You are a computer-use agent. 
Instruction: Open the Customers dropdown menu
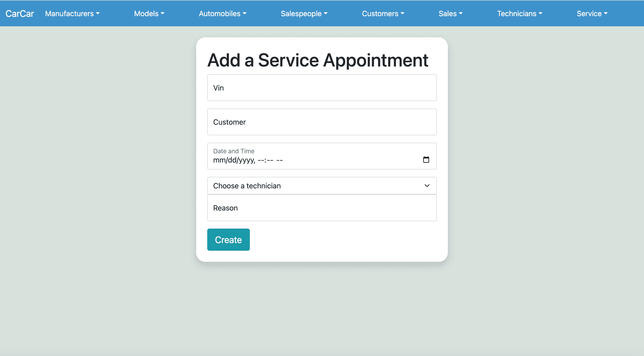383,14
